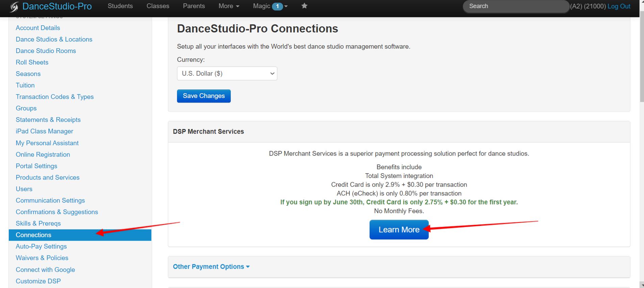Open iPad Class Manager settings
The width and height of the screenshot is (644, 288).
pos(44,131)
